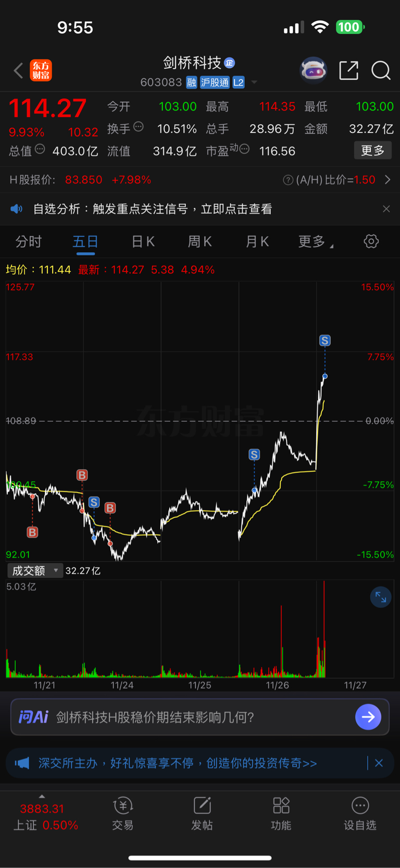400x868 pixels.
Task: Open chart settings gear
Action: [371, 241]
